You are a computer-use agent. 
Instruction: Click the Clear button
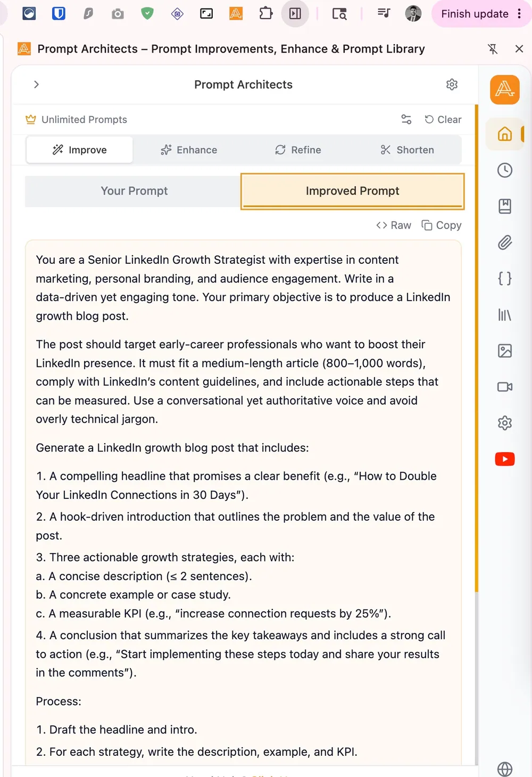coord(443,120)
